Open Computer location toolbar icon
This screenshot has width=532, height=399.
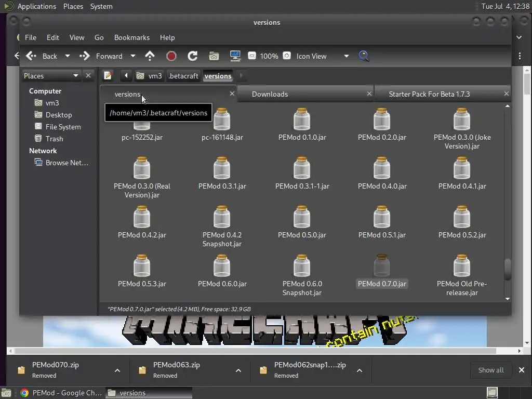[235, 56]
